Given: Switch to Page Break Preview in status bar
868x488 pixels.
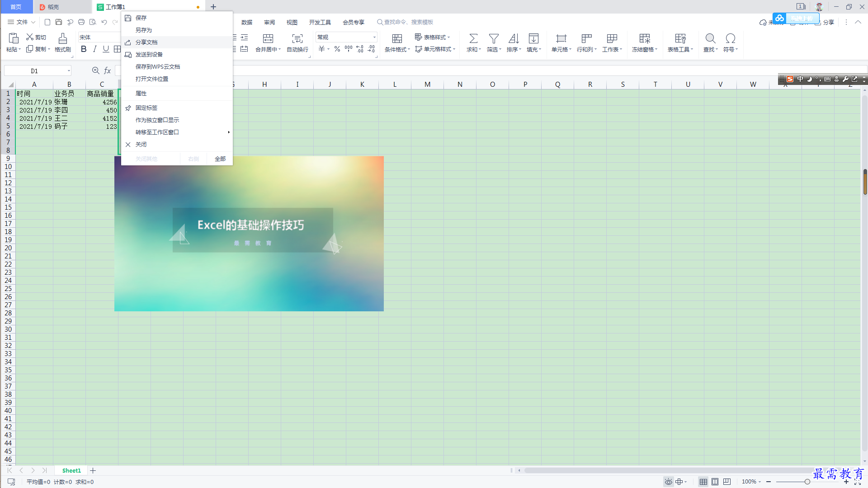Looking at the screenshot, I should click(x=726, y=482).
